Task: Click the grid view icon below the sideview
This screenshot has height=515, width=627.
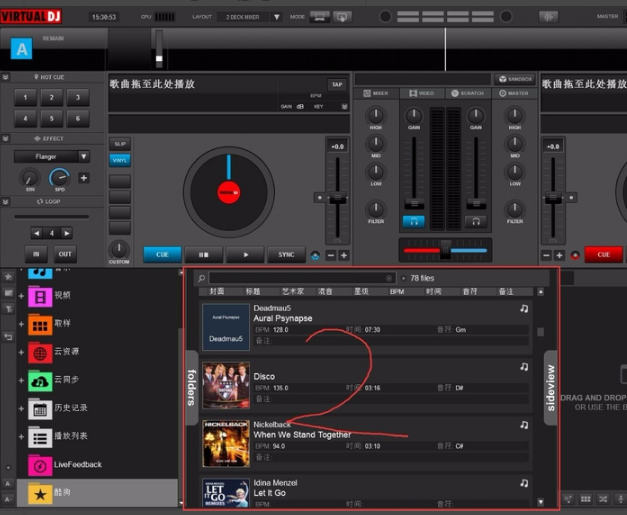Action: click(x=585, y=499)
